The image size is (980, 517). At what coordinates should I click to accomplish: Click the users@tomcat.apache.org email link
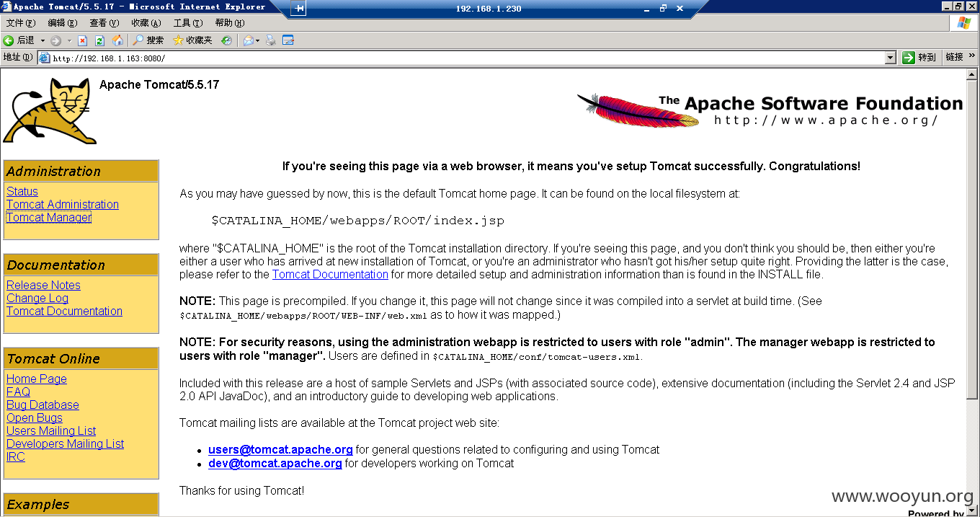(x=280, y=449)
